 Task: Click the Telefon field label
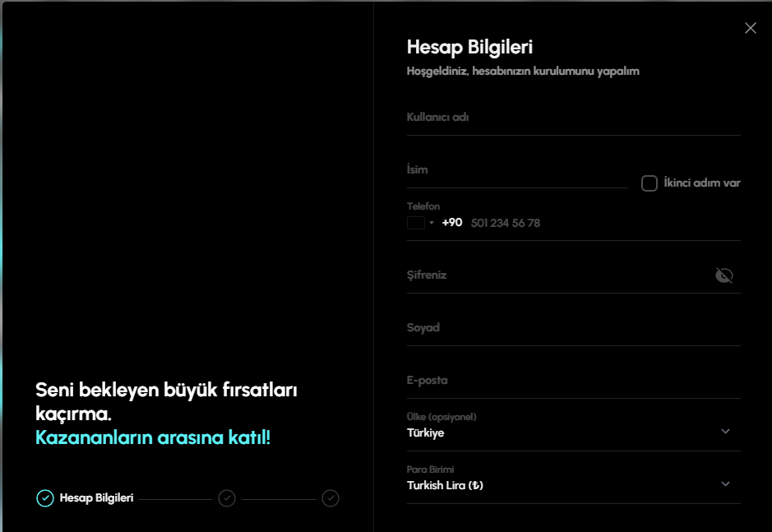[x=423, y=206]
